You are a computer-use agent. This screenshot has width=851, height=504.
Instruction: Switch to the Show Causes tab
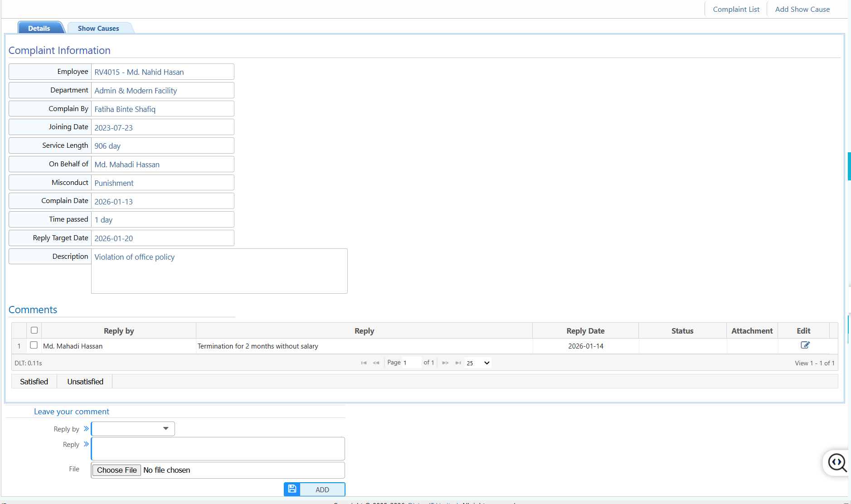(x=98, y=28)
